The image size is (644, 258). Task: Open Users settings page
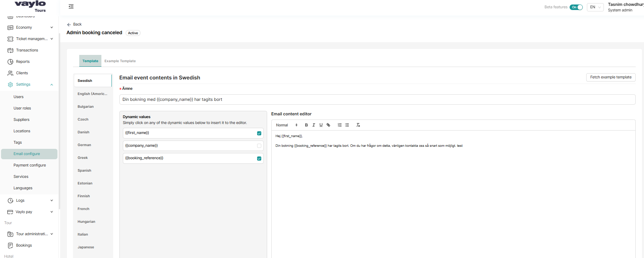click(19, 97)
